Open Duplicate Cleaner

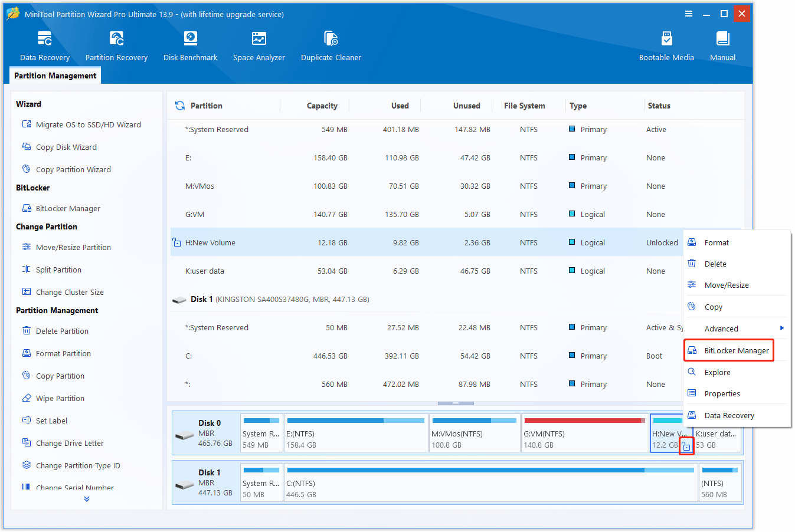pyautogui.click(x=331, y=47)
